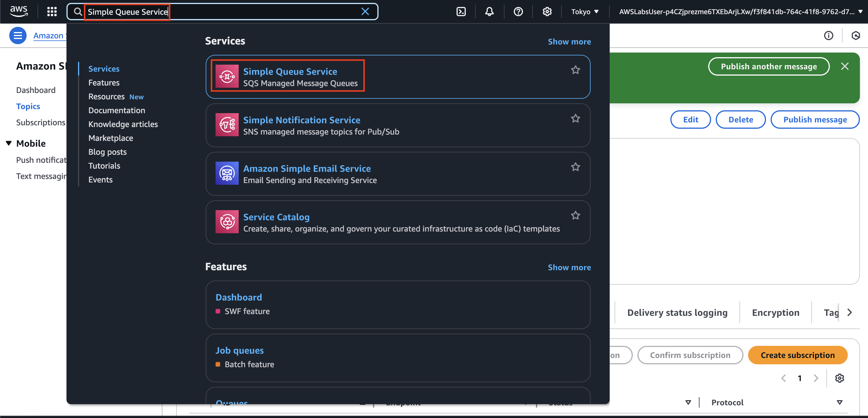Star the Simple Notification Service result
The image size is (868, 418).
[x=575, y=118]
